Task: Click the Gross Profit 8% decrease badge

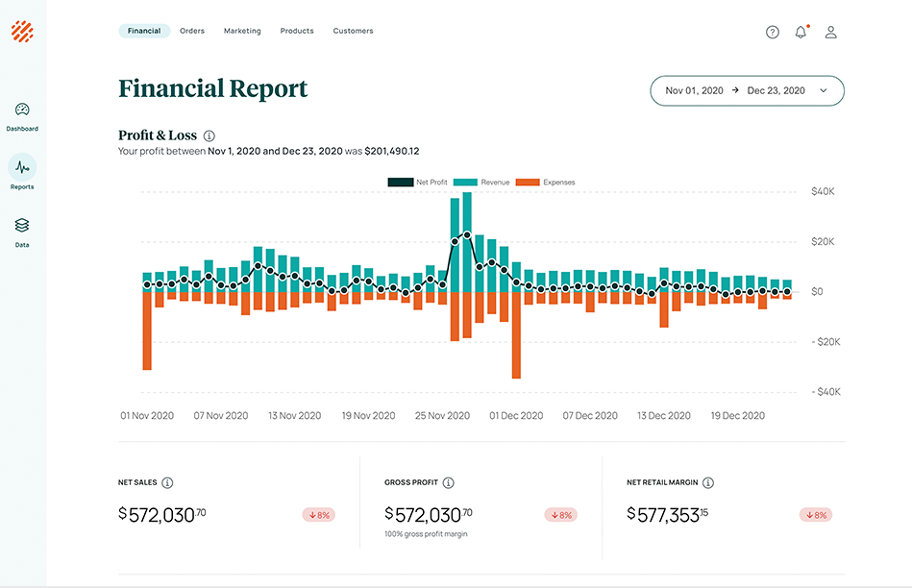Action: pyautogui.click(x=560, y=515)
